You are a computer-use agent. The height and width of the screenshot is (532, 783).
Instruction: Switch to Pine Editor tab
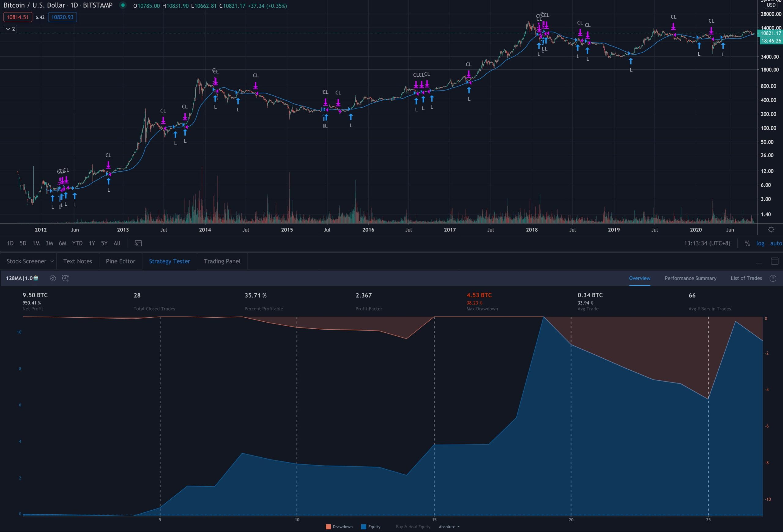click(120, 261)
